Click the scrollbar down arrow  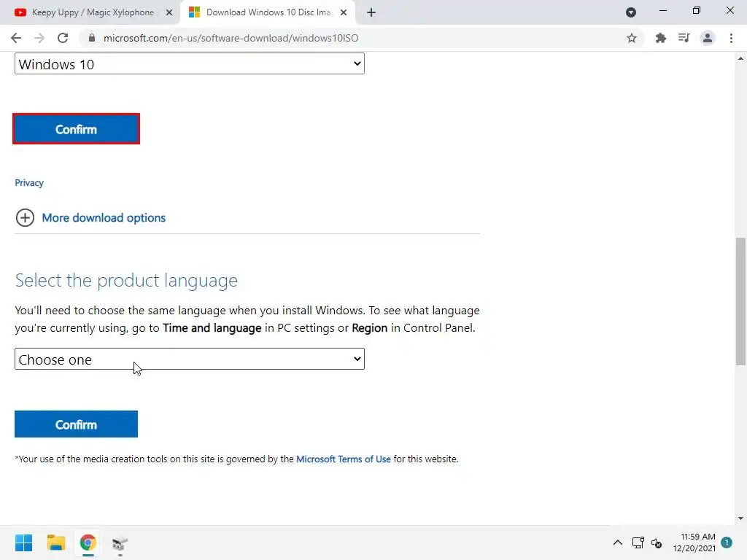(x=740, y=518)
